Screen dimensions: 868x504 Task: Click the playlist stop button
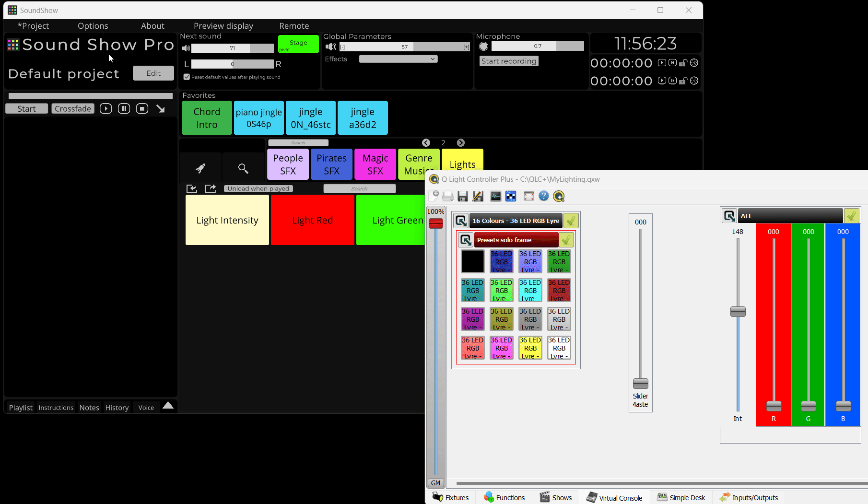click(142, 109)
